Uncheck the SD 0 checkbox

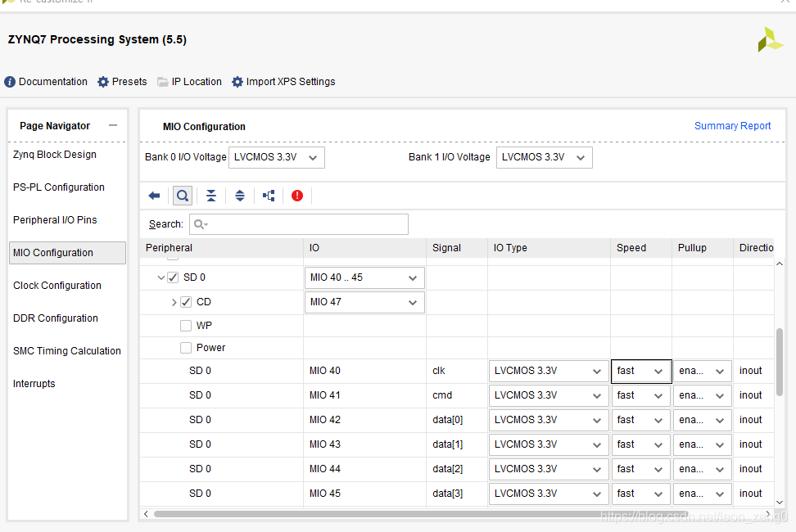click(173, 277)
